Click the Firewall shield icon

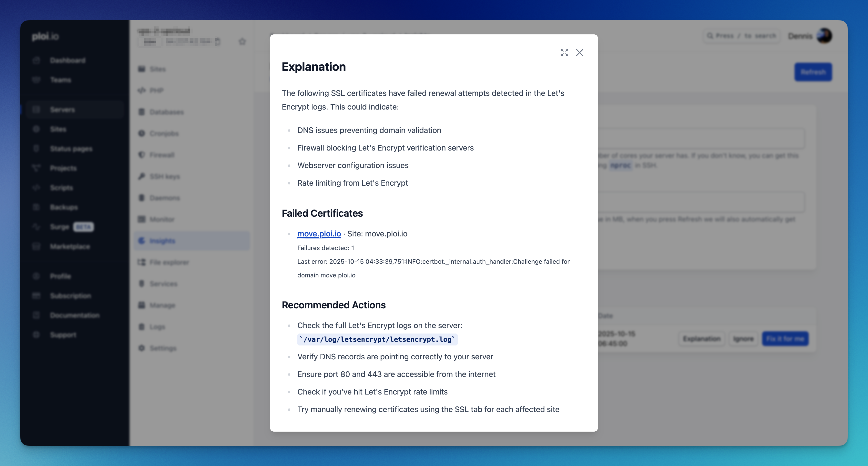[x=141, y=155]
